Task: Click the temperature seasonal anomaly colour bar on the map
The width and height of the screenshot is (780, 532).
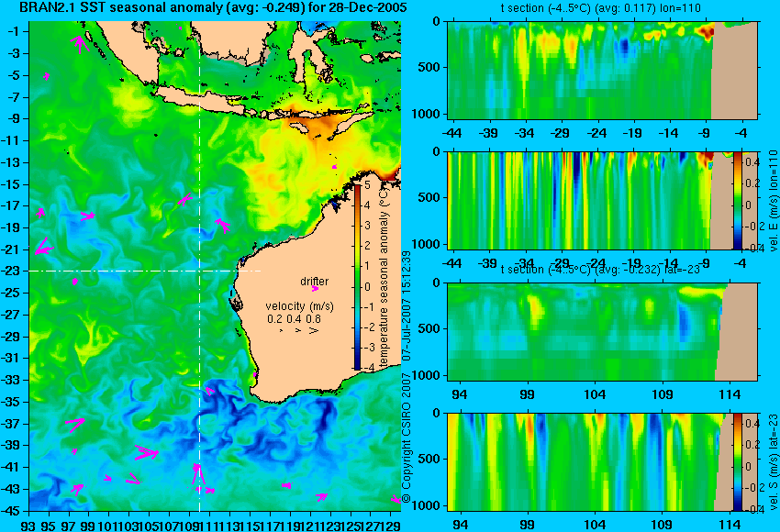Action: pyautogui.click(x=358, y=277)
